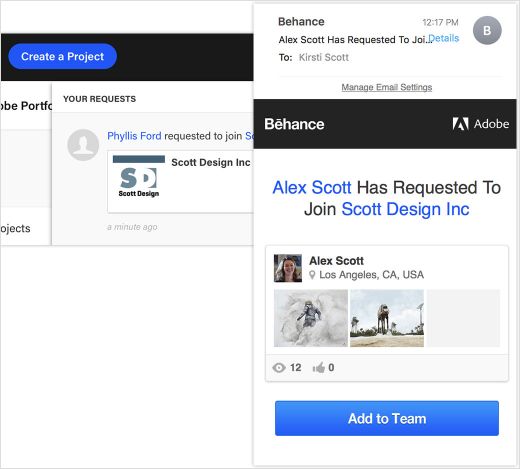Viewport: 520px width, 469px height.
Task: Click the Behance sender avatar B
Action: click(x=487, y=30)
